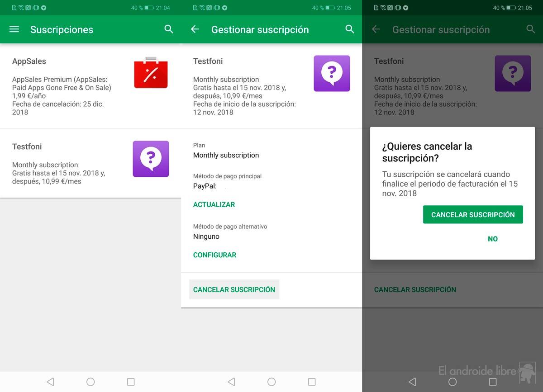Tap Android home button on left screen
This screenshot has height=392, width=543.
click(x=90, y=382)
